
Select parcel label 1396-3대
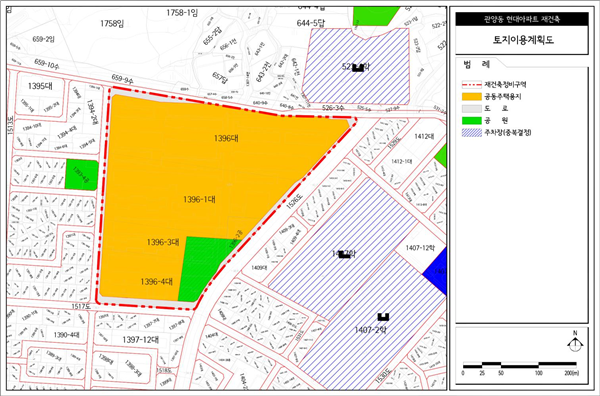point(163,242)
